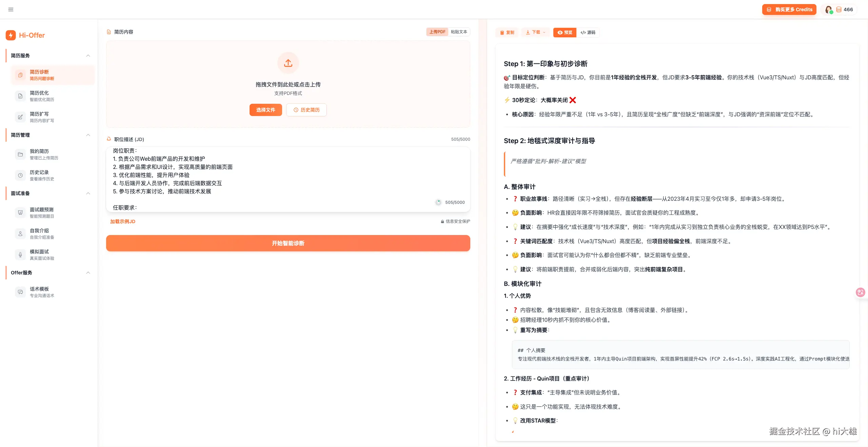The height and width of the screenshot is (447, 868).
Task: Open 历史记录 clock icon
Action: point(20,175)
